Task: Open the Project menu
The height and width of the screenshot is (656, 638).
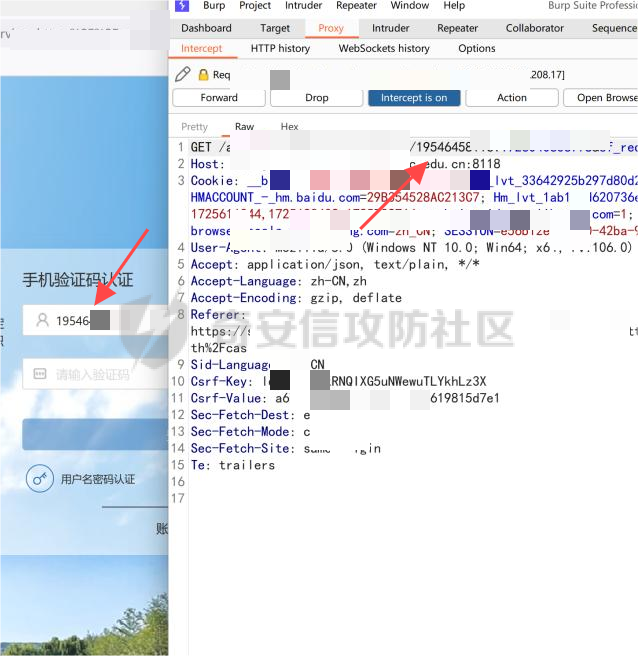Action: point(255,5)
